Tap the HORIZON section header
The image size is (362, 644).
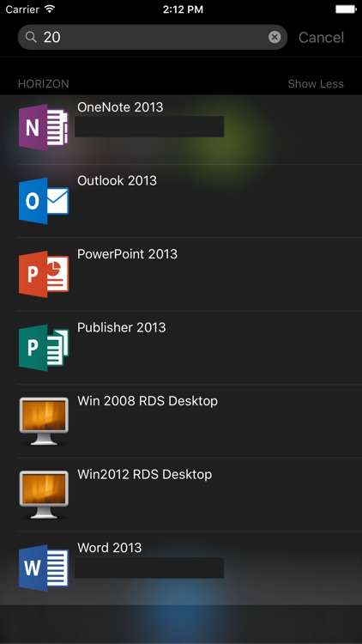tap(44, 84)
